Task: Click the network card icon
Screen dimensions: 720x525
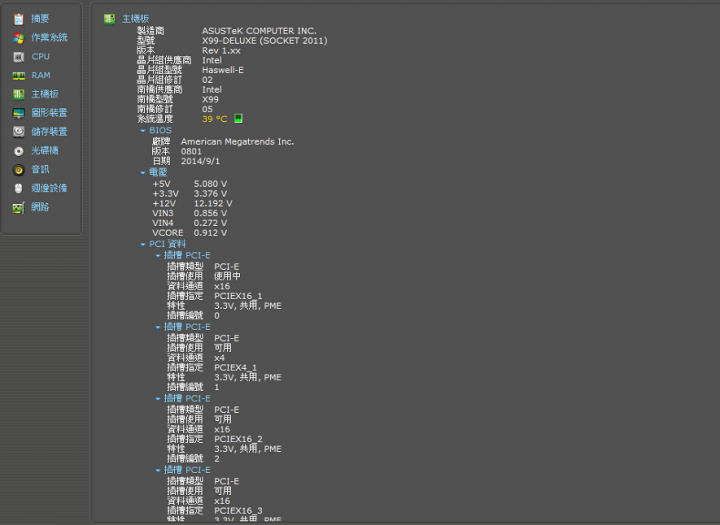Action: (x=18, y=208)
